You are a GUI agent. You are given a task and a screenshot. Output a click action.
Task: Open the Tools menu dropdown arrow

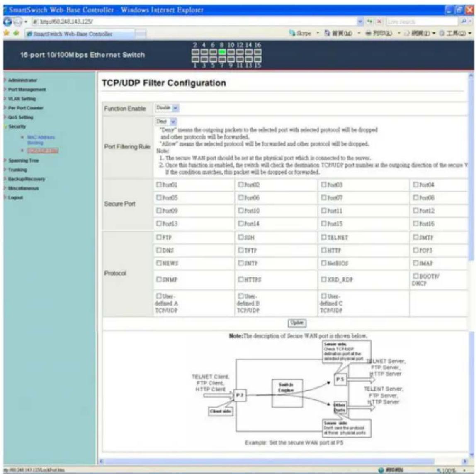[x=470, y=33]
